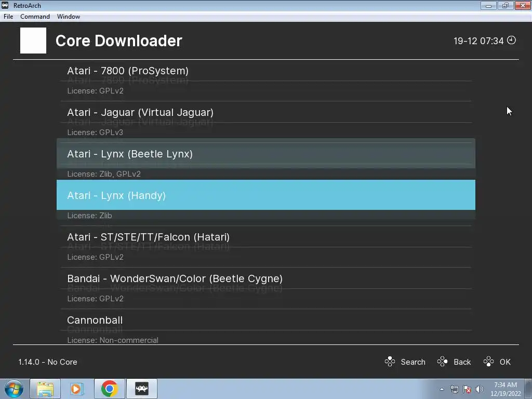Click the 1.14.0 - No Core status text
Screen dimensions: 532x399
point(48,362)
